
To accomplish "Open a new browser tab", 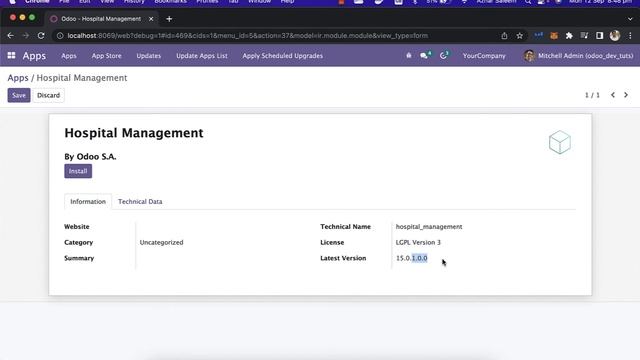I will click(169, 19).
